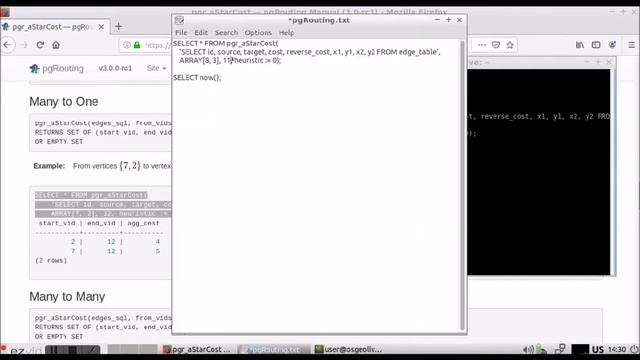This screenshot has height=360, width=640.
Task: Open the network icon in system tray
Action: [560, 349]
